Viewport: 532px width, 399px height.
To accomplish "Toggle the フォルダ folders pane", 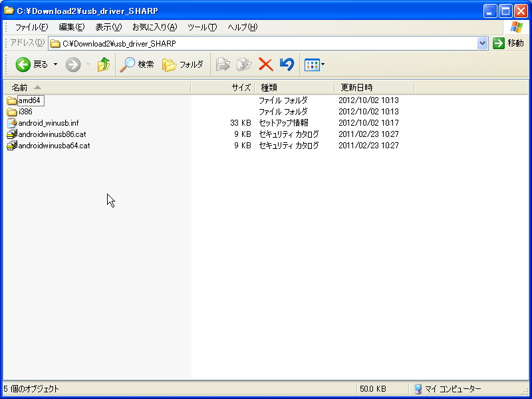I will click(183, 65).
